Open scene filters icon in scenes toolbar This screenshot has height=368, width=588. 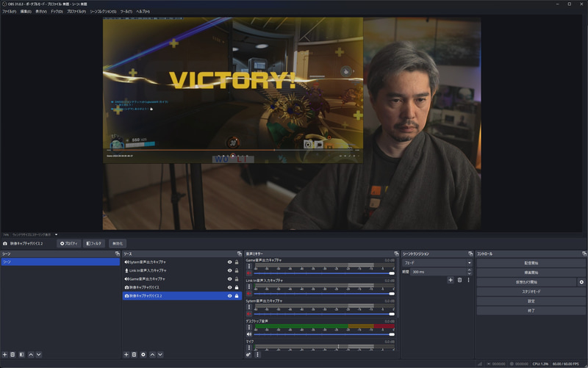coord(22,355)
